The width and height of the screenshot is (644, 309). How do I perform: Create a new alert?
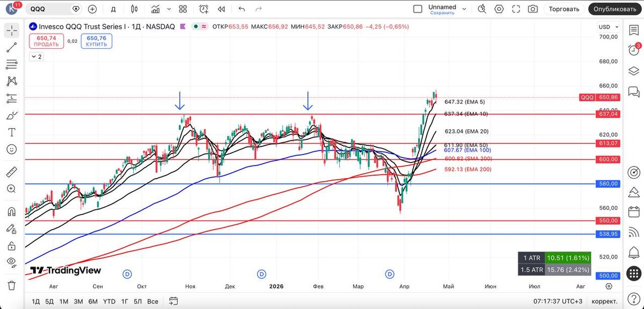(x=204, y=9)
